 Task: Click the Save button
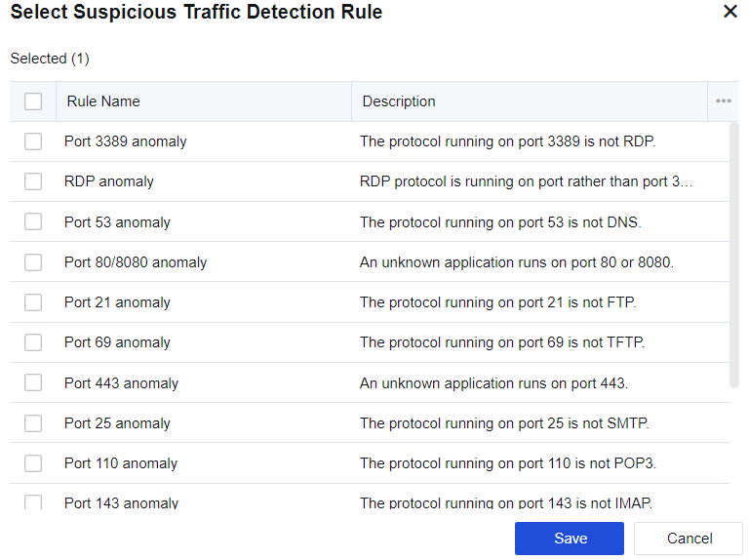(570, 539)
